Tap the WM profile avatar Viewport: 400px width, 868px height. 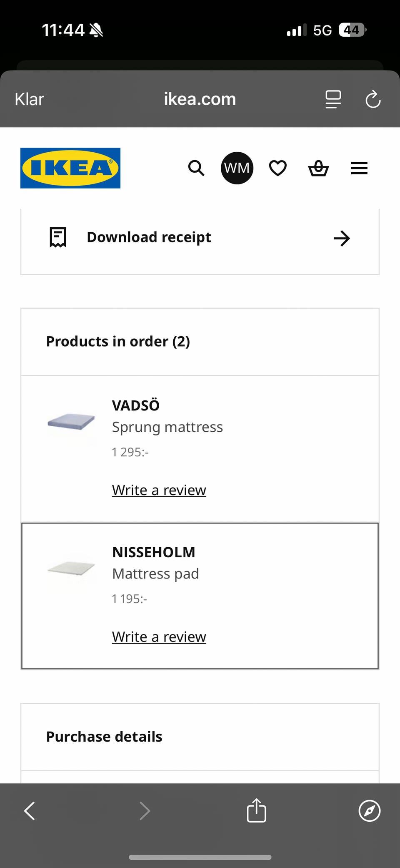[237, 168]
